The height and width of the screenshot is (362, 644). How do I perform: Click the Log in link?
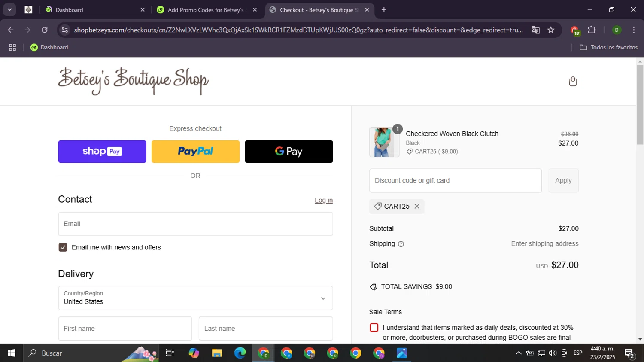coord(324,201)
